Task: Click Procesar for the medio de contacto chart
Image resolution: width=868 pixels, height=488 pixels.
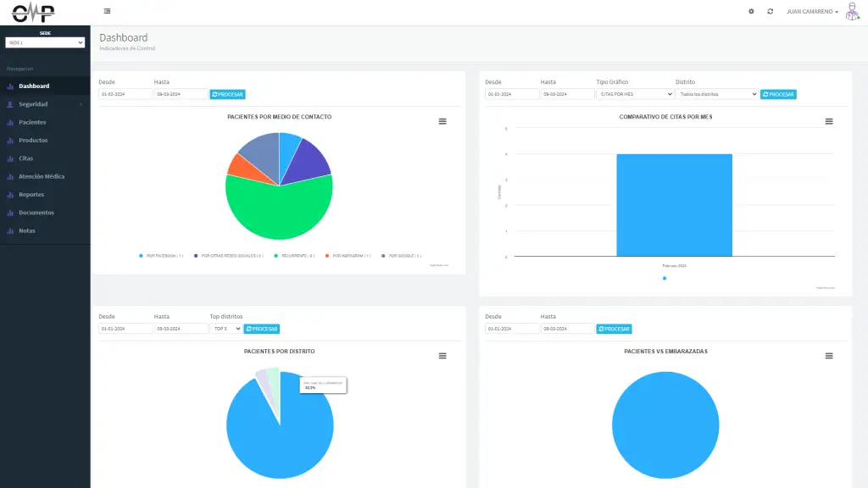Action: click(x=227, y=94)
